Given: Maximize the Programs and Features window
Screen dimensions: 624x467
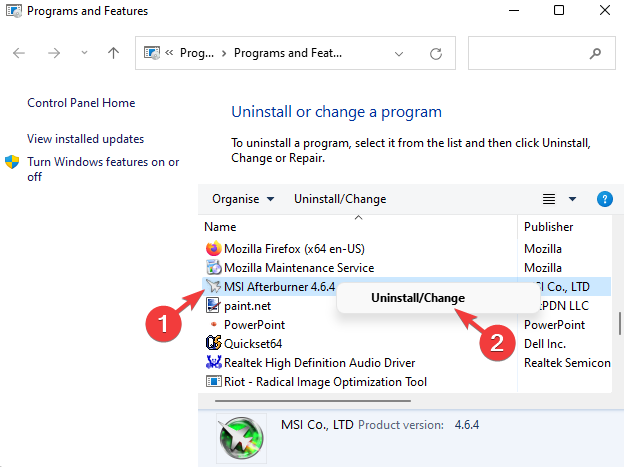Looking at the screenshot, I should pyautogui.click(x=559, y=10).
